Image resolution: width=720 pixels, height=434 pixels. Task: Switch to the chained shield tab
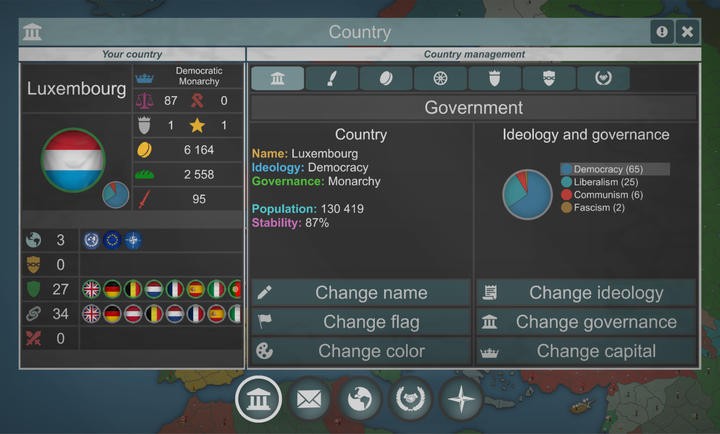click(x=549, y=79)
